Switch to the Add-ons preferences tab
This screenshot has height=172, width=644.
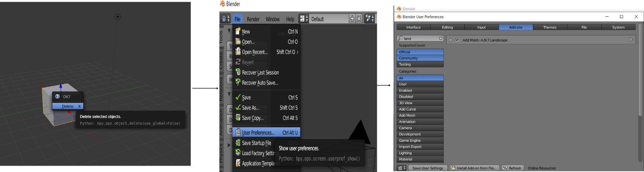516,27
